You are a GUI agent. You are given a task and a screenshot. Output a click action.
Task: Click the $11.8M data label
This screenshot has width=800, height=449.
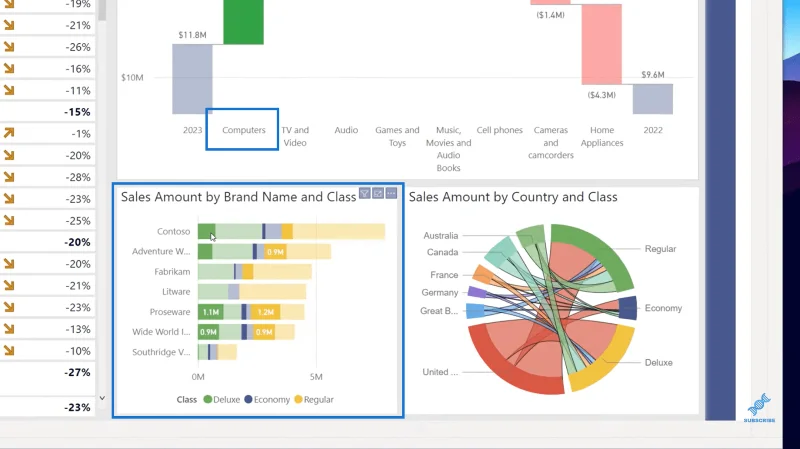coord(192,35)
